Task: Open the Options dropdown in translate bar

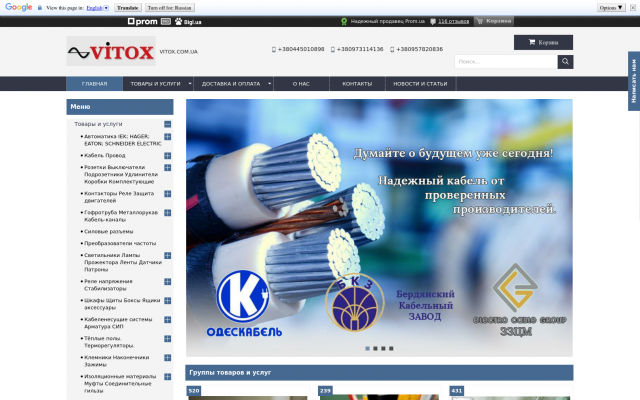Action: click(x=611, y=8)
